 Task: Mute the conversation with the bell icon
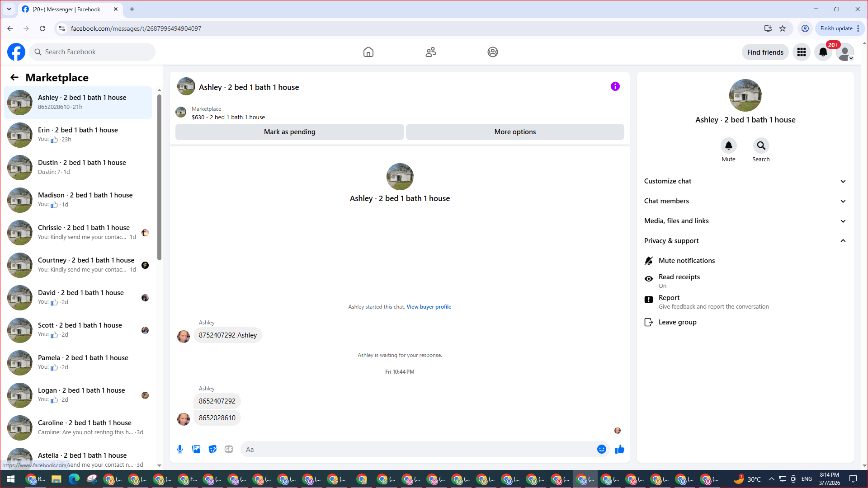pos(729,145)
